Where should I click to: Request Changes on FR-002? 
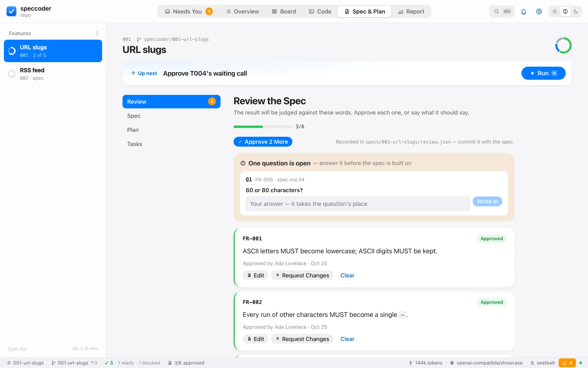(x=302, y=339)
